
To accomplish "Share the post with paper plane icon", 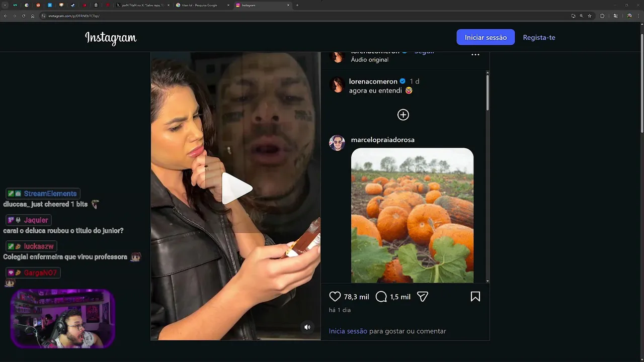I will coord(423,297).
